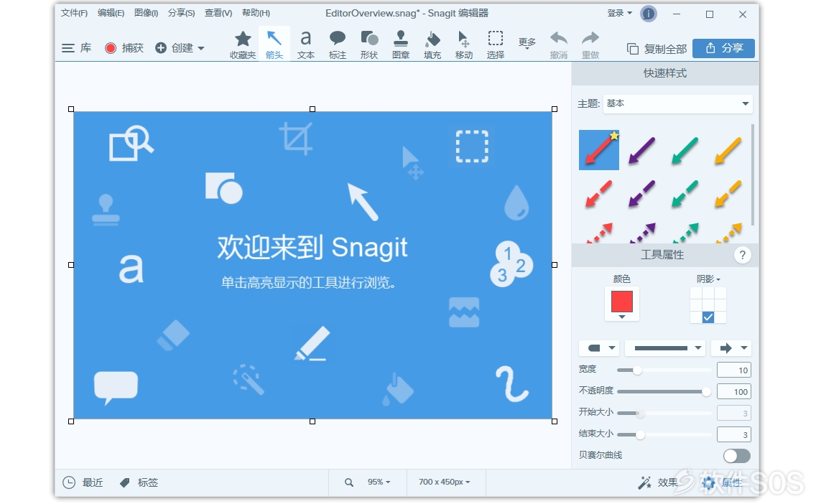Click the info icon in title bar
The image size is (816, 504).
pos(649,14)
